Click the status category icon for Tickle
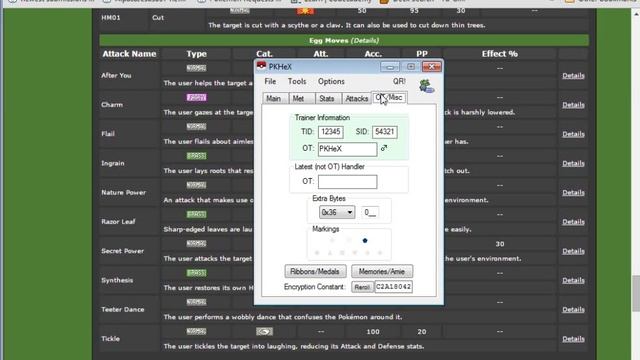 pos(264,332)
